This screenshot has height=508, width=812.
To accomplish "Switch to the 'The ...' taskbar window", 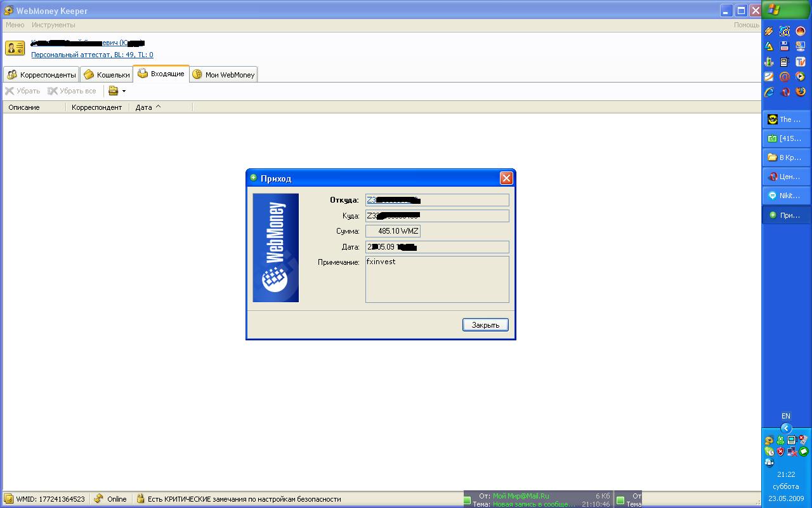I will pos(787,119).
